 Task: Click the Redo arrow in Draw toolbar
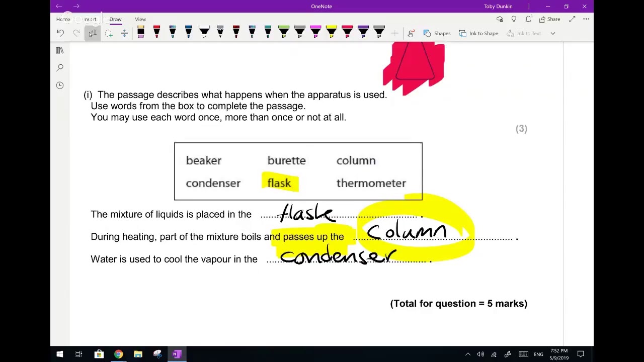[76, 33]
